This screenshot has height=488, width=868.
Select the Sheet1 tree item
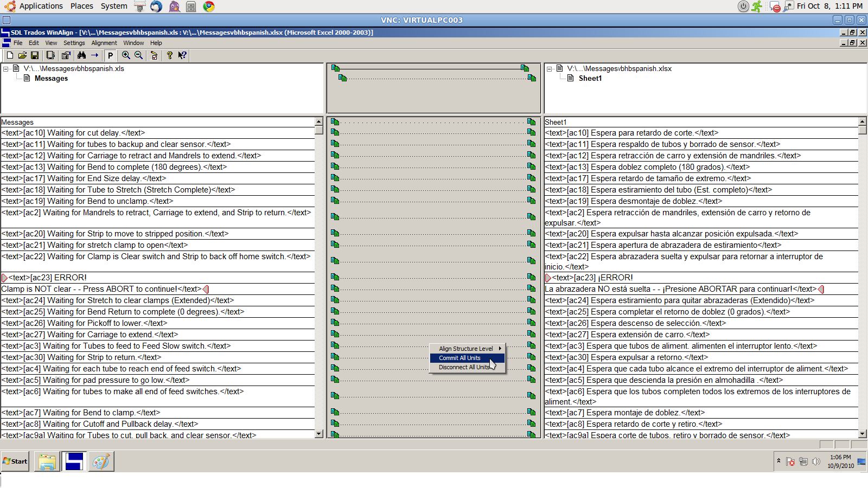pyautogui.click(x=590, y=79)
